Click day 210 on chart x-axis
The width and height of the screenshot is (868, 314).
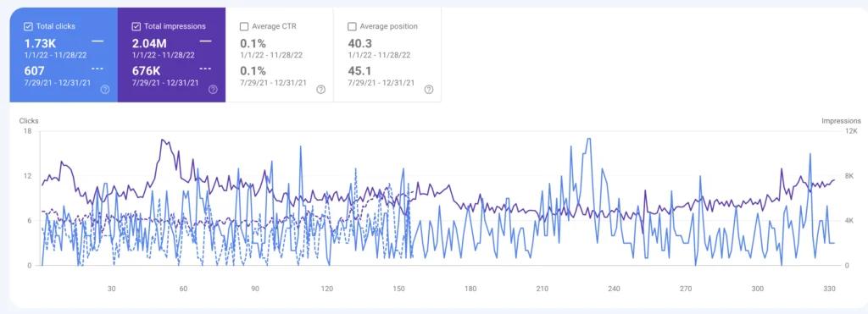(542, 289)
